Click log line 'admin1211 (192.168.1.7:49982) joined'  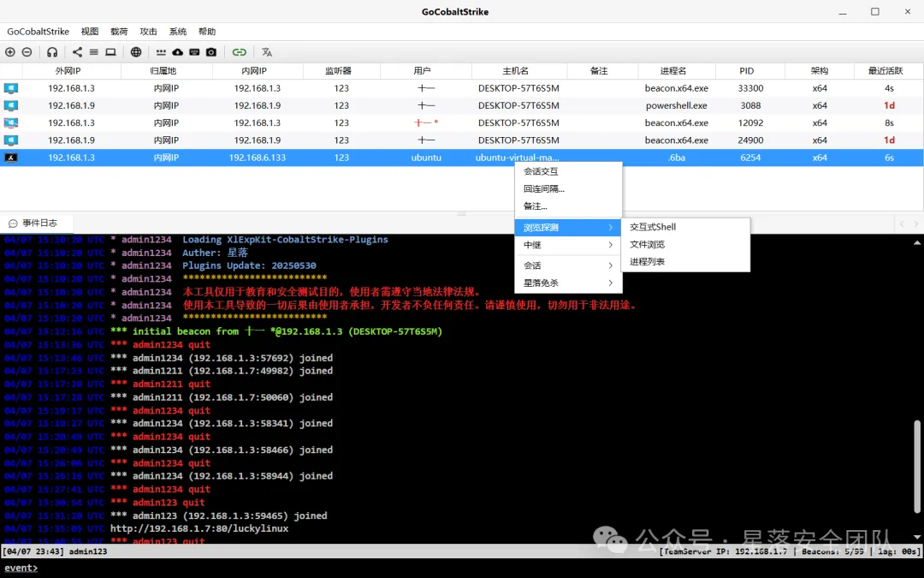222,371
